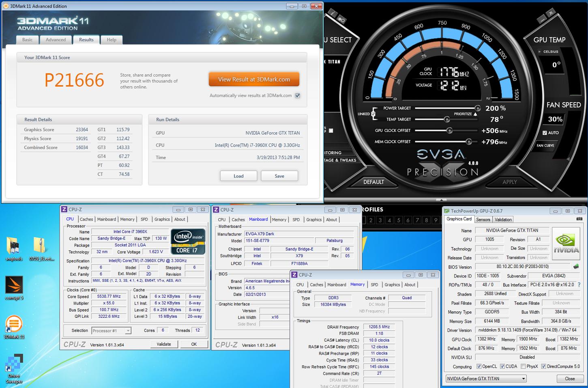Toggle the Auto fan speed checkbox
588x388 pixels.
545,133
